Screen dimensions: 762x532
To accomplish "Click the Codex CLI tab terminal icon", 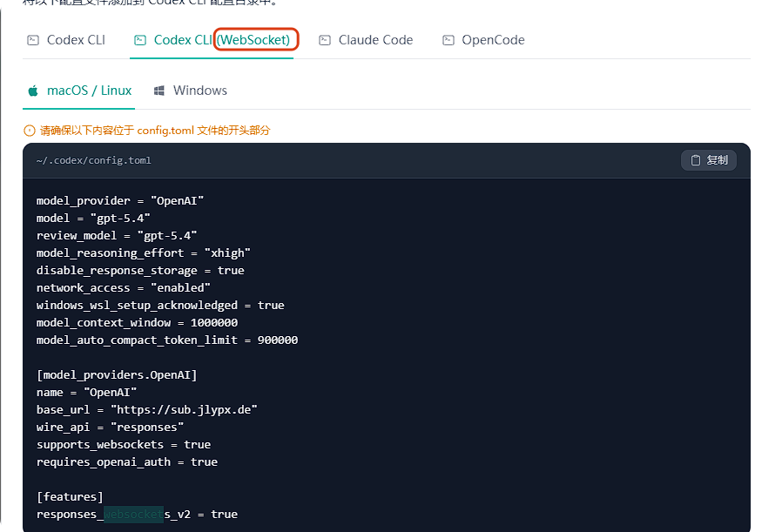I will 33,40.
